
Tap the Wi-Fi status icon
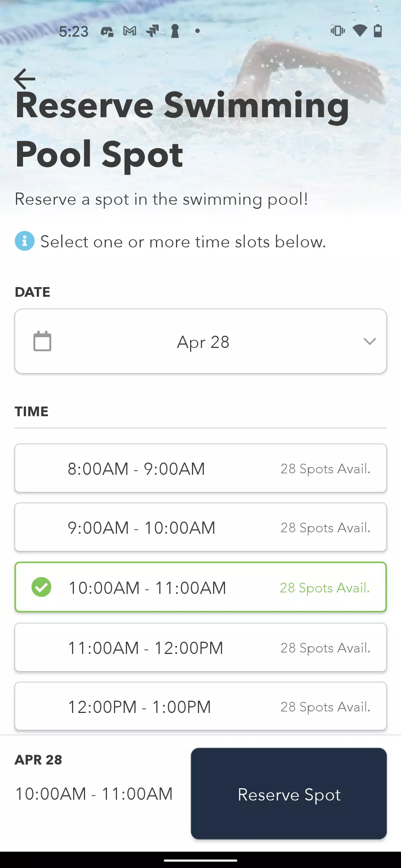[359, 31]
